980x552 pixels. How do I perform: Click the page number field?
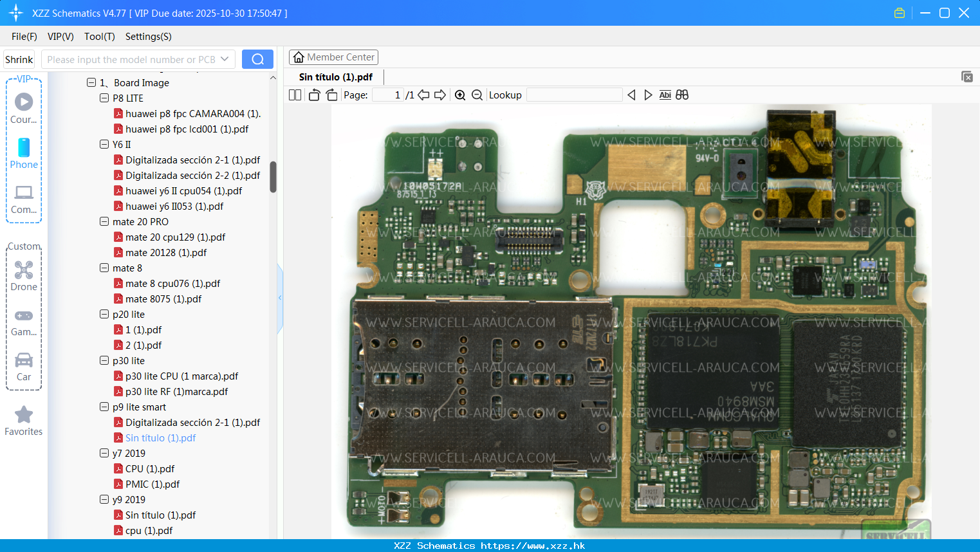388,95
